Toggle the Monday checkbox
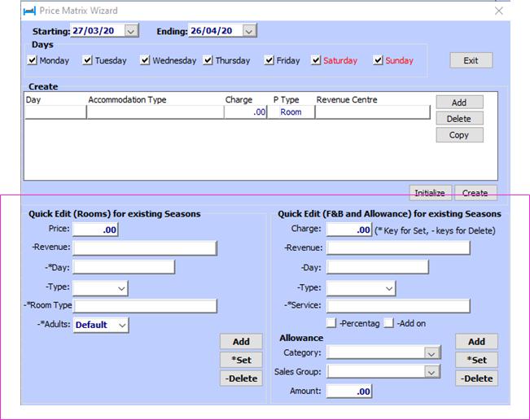The height and width of the screenshot is (420, 530). coord(32,60)
